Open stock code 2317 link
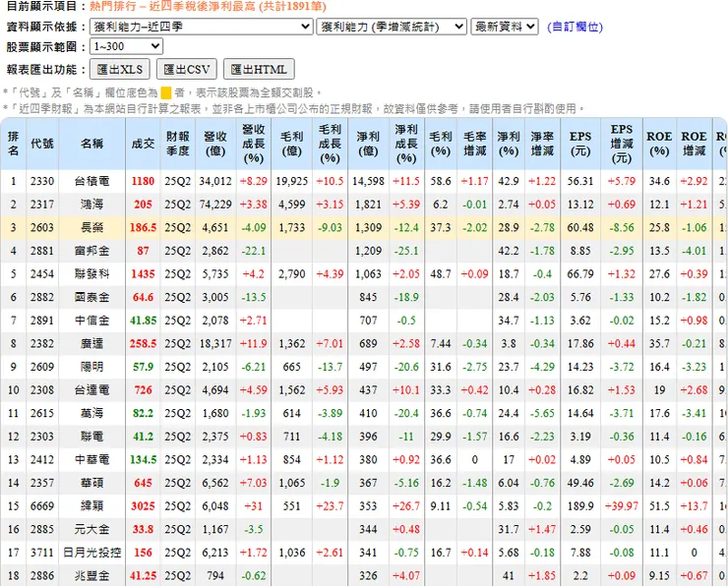Screen dimensions: 728x586 click(42, 205)
